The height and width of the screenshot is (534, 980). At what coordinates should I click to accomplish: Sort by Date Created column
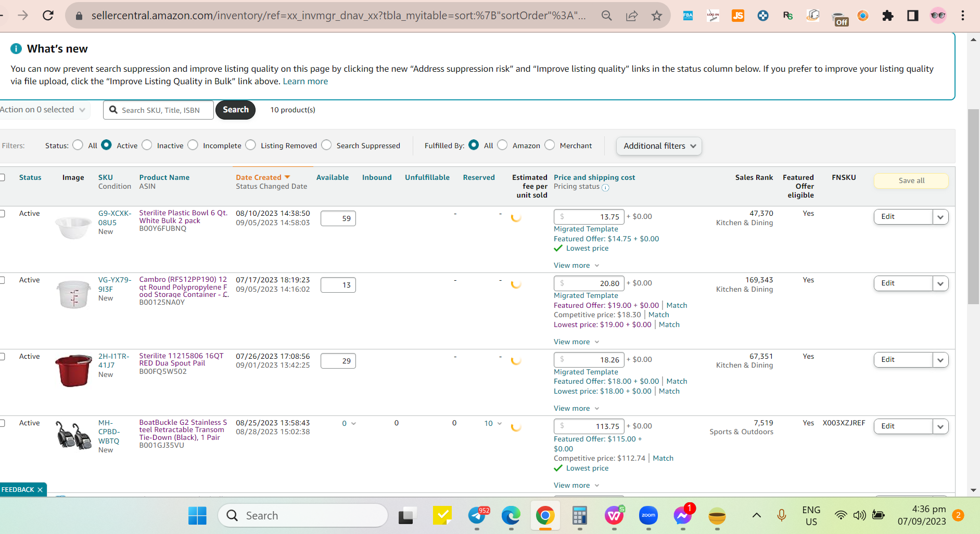263,177
